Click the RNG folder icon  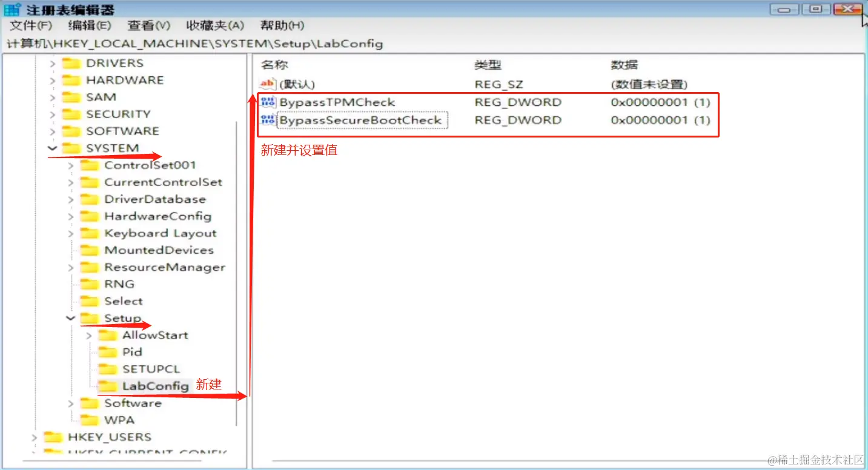tap(90, 283)
